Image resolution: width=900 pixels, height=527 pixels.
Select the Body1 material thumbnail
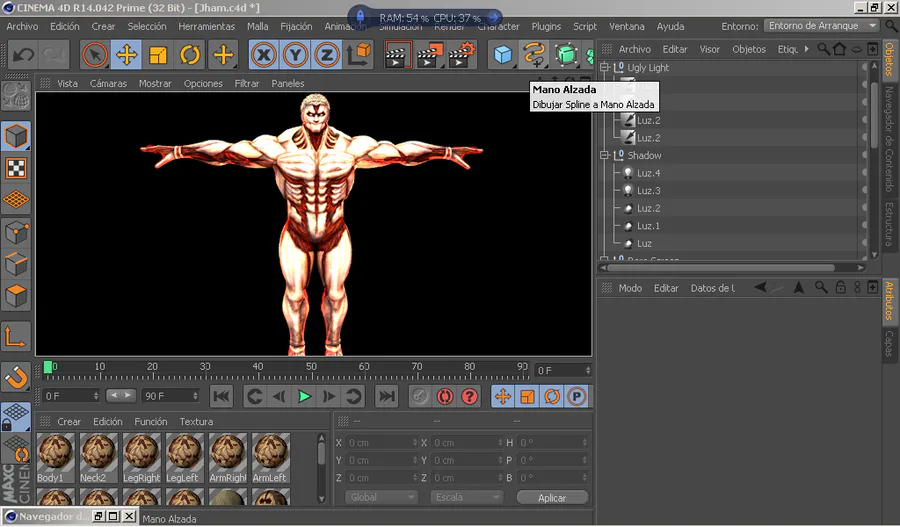pos(56,458)
